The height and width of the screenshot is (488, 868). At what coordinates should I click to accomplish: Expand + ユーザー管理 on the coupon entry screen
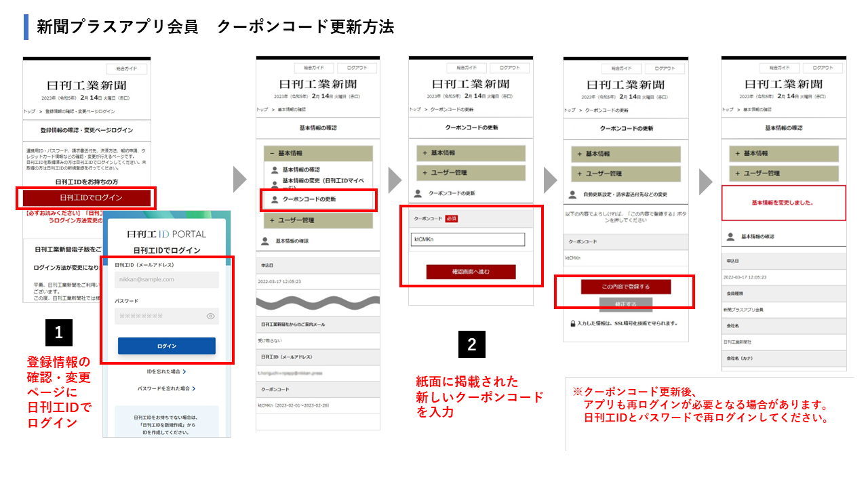tap(471, 173)
